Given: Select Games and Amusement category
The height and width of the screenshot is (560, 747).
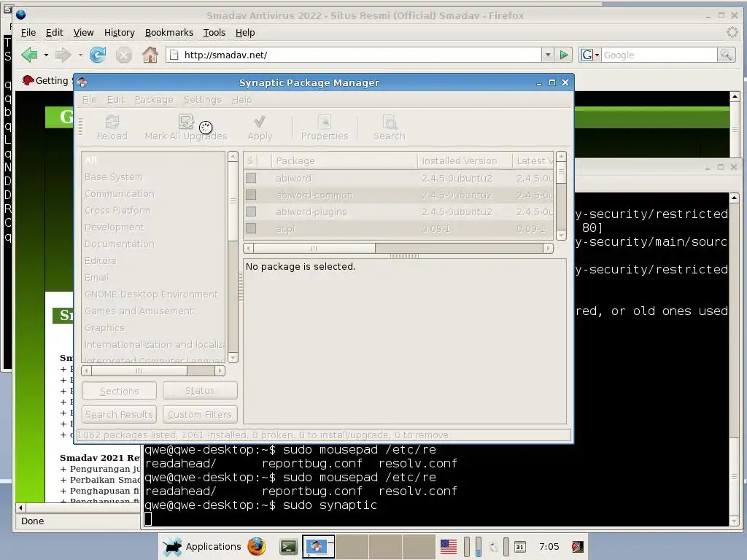Looking at the screenshot, I should pyautogui.click(x=139, y=311).
